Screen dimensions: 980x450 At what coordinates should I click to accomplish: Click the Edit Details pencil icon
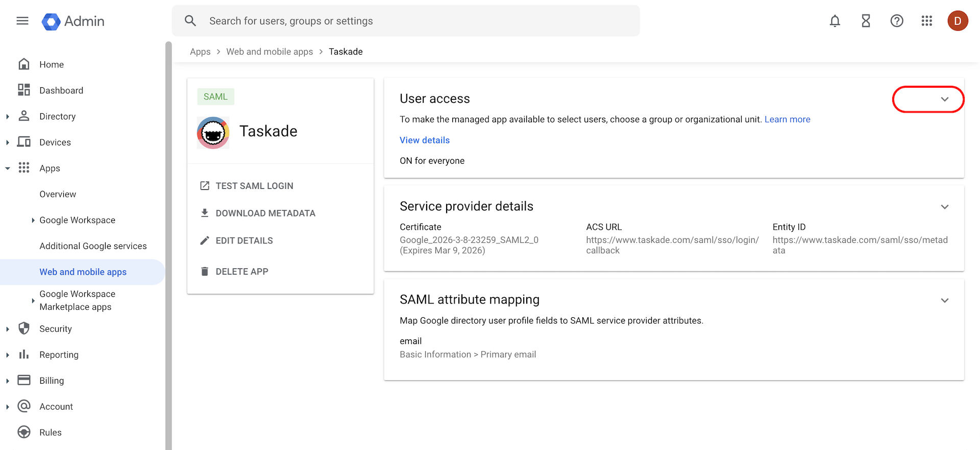pyautogui.click(x=205, y=240)
